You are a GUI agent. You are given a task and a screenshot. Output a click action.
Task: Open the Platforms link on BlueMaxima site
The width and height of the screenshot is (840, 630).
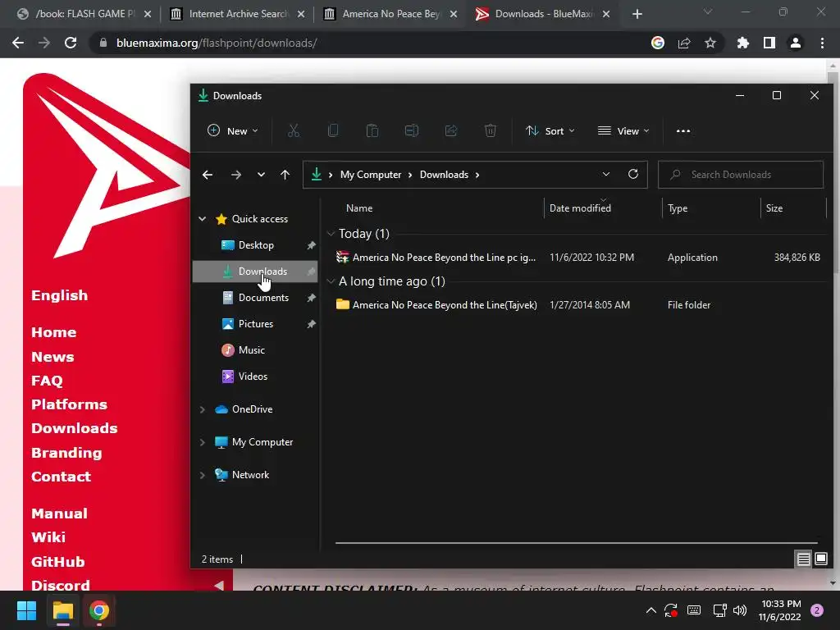[69, 404]
